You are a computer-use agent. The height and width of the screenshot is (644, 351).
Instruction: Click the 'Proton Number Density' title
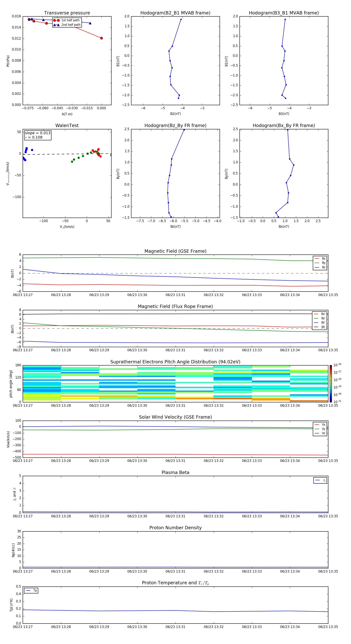pos(175,528)
